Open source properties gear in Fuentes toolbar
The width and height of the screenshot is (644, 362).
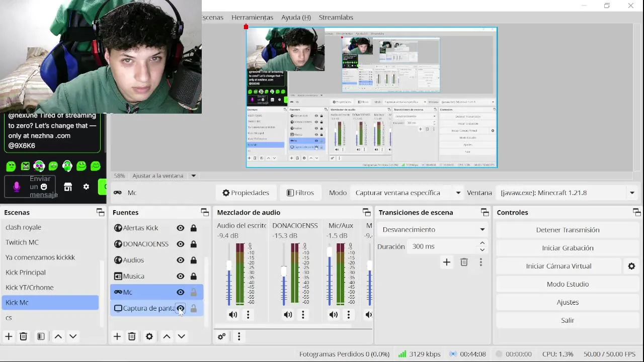(x=149, y=336)
